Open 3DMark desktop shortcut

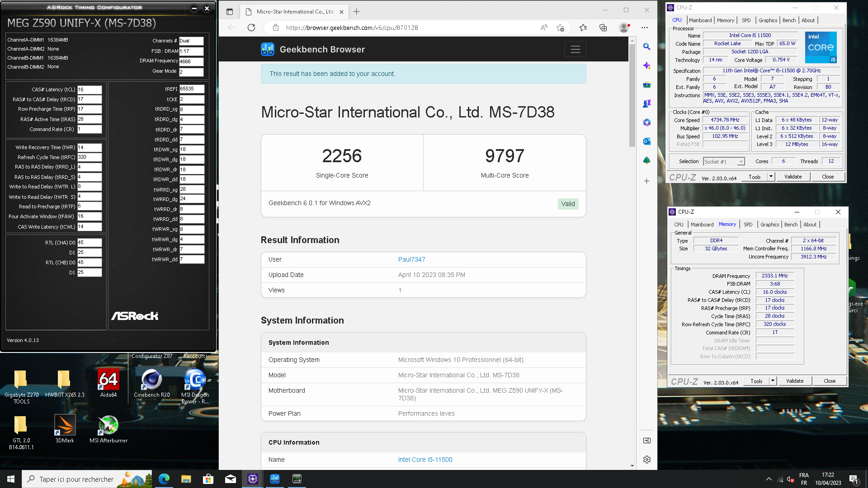(65, 429)
